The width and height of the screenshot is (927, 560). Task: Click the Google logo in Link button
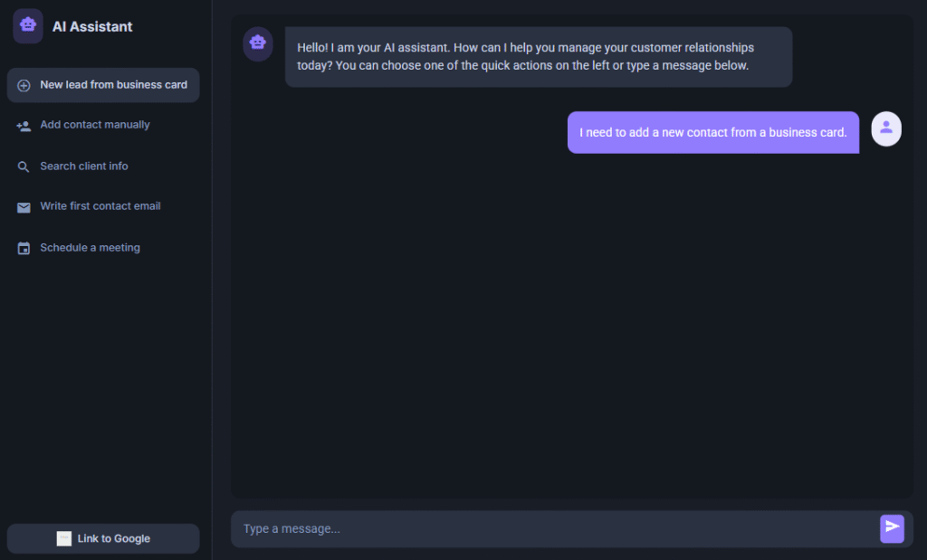(64, 538)
